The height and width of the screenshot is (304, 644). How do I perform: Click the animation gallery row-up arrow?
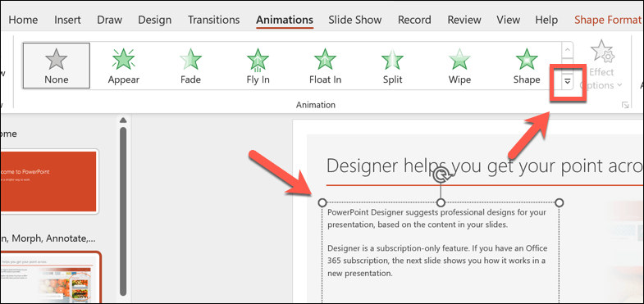tap(567, 50)
